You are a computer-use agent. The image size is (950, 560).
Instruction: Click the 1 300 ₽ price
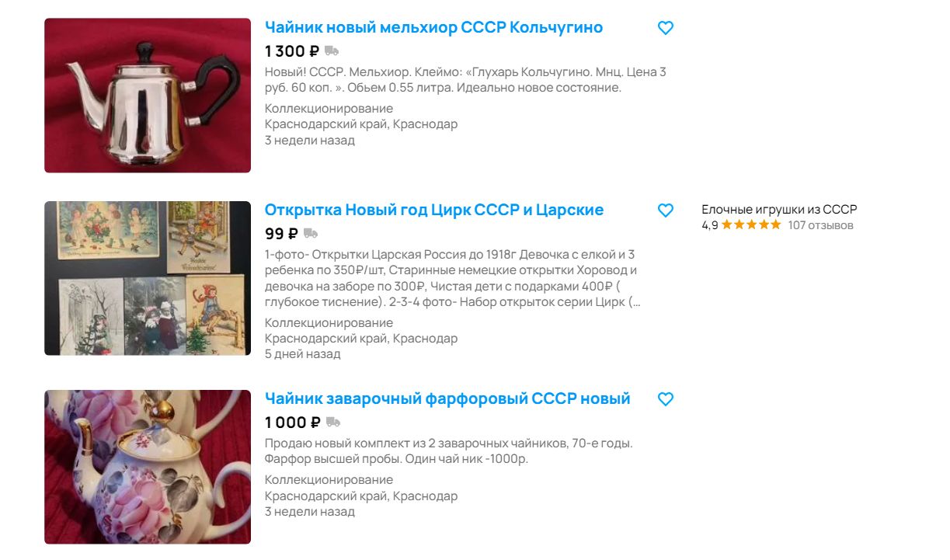(292, 51)
